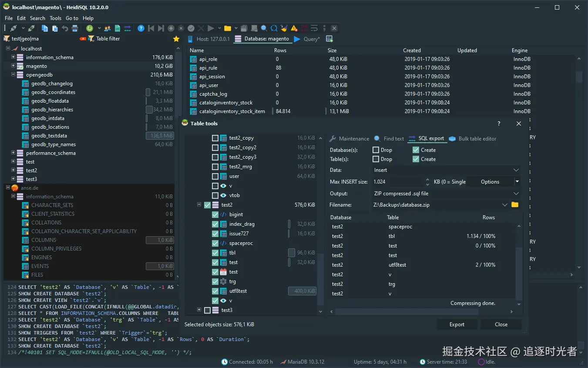This screenshot has height=368, width=588.
Task: Uncheck Create for Table(s)
Action: click(x=416, y=159)
